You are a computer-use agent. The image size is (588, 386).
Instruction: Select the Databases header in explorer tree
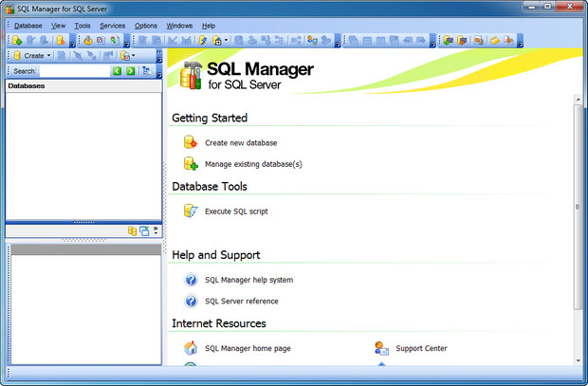27,86
